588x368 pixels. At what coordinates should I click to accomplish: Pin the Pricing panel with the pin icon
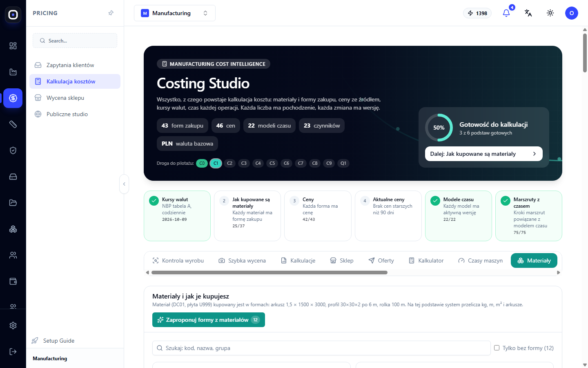111,13
